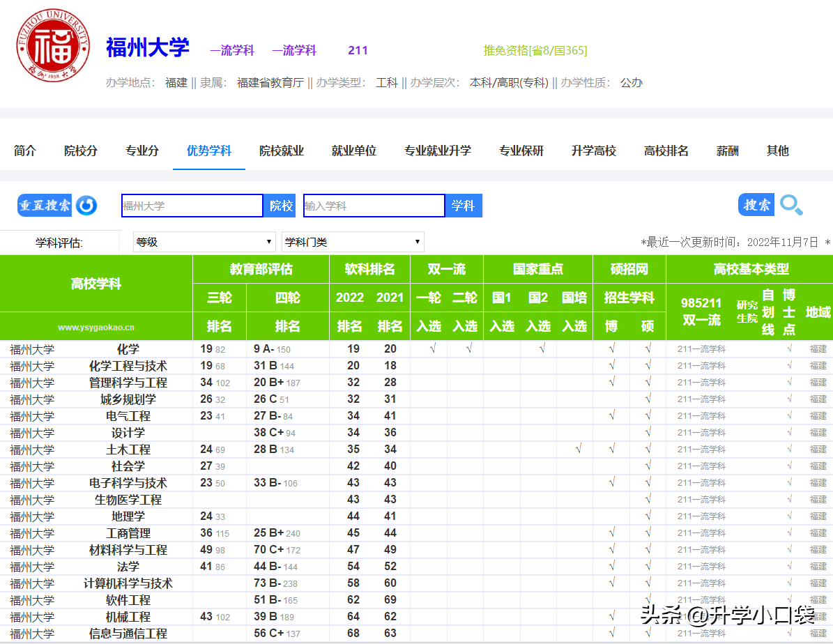Focus the 福州大学 school input field
833x644 pixels.
point(192,206)
